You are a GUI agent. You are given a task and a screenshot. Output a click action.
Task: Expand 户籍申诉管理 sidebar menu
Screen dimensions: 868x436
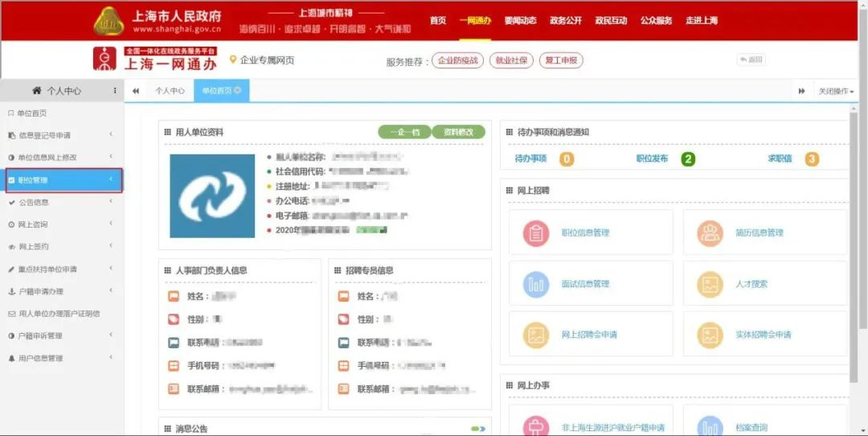pos(62,335)
